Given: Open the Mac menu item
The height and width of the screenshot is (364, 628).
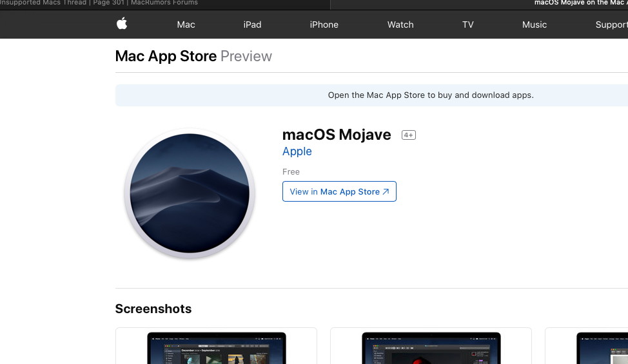Looking at the screenshot, I should [x=186, y=24].
